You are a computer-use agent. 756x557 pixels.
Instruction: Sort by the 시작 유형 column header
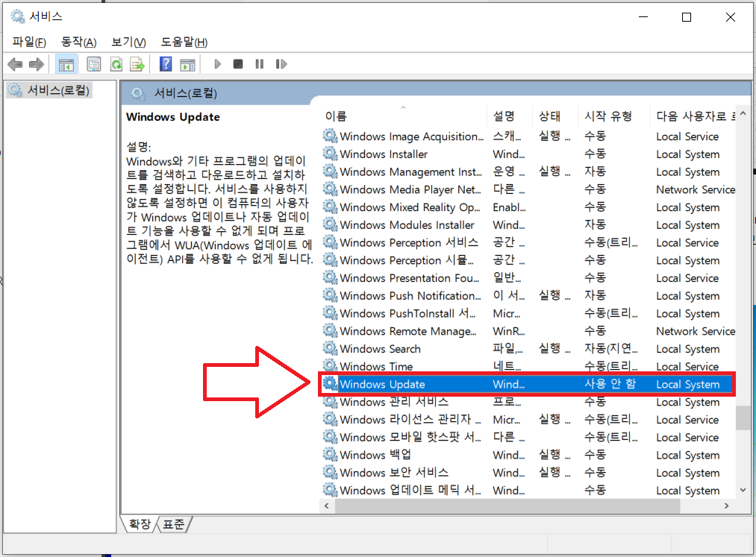point(613,116)
